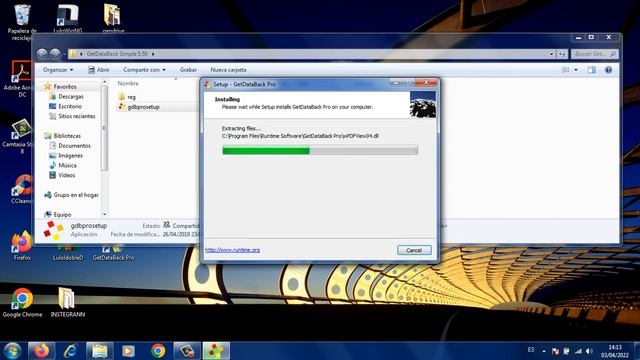Click the Explorer search box
Viewport: 640px width, 360px height.
[594, 53]
